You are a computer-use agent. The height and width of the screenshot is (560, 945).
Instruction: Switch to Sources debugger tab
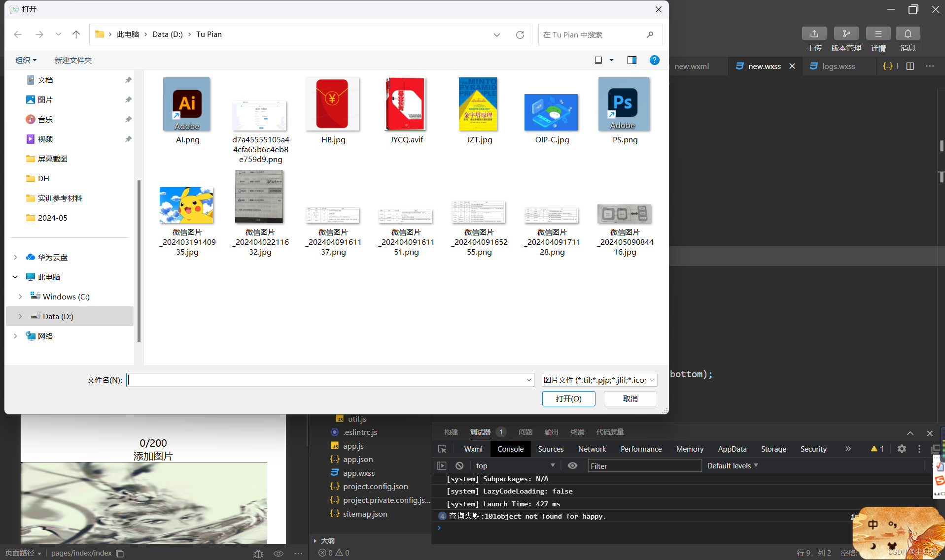551,449
